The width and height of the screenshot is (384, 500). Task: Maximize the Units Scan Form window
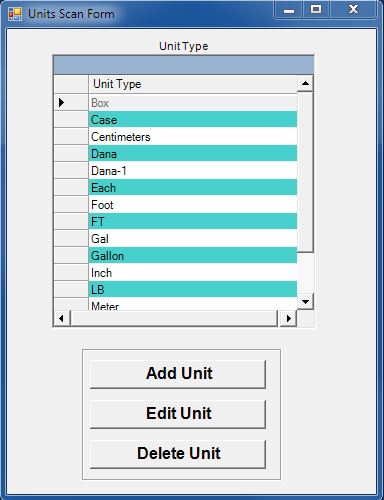click(316, 10)
